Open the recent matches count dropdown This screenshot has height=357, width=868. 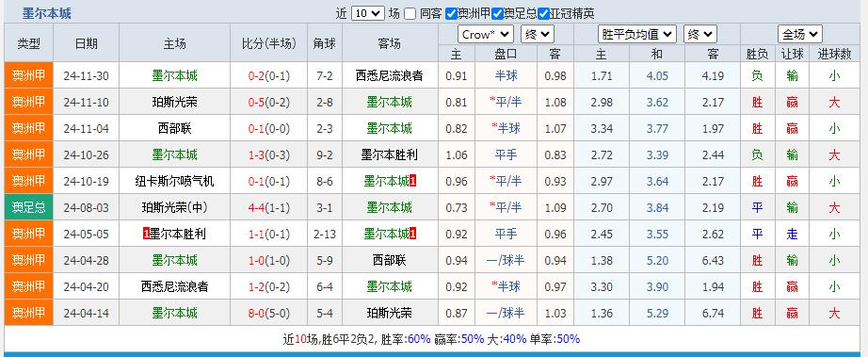pos(367,13)
